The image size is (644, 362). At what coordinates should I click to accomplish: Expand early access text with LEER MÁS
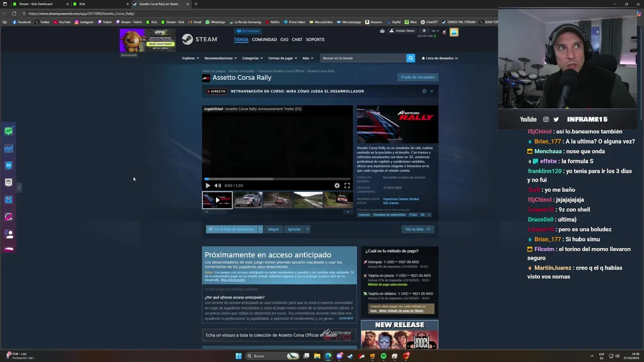click(346, 318)
